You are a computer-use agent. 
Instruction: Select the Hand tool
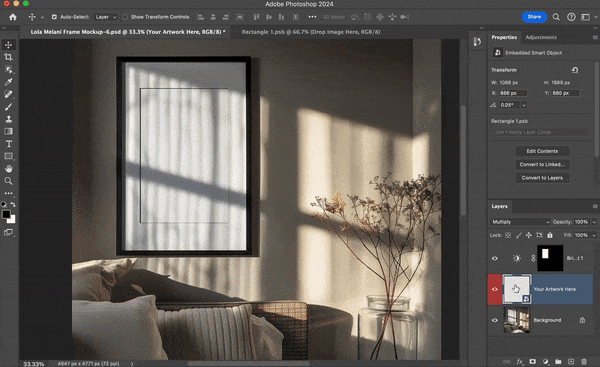click(8, 168)
